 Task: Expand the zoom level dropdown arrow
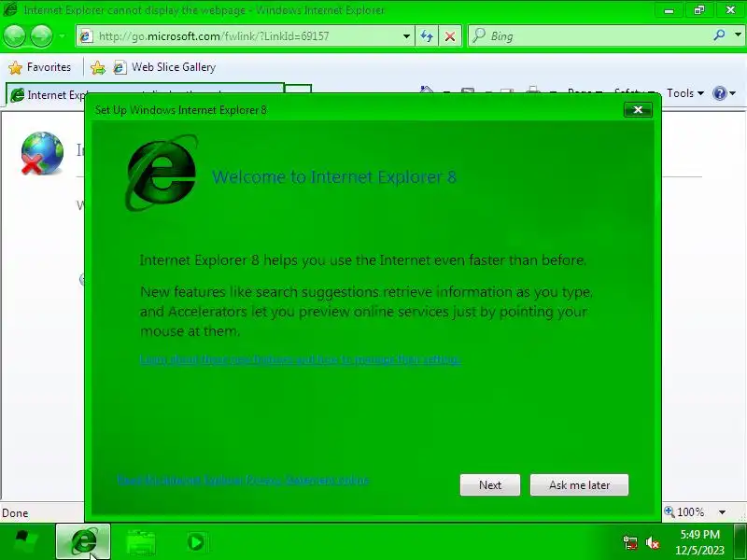click(x=722, y=512)
